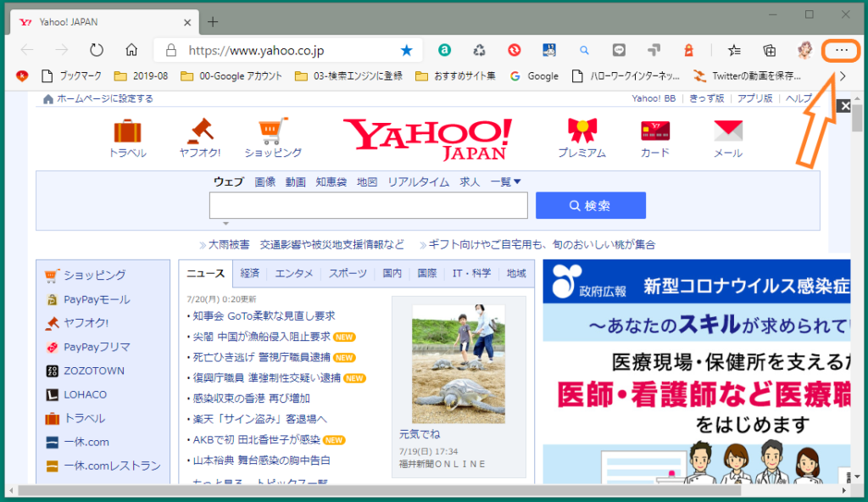Click inside the address bar URL field
The height and width of the screenshot is (502, 868).
click(254, 50)
